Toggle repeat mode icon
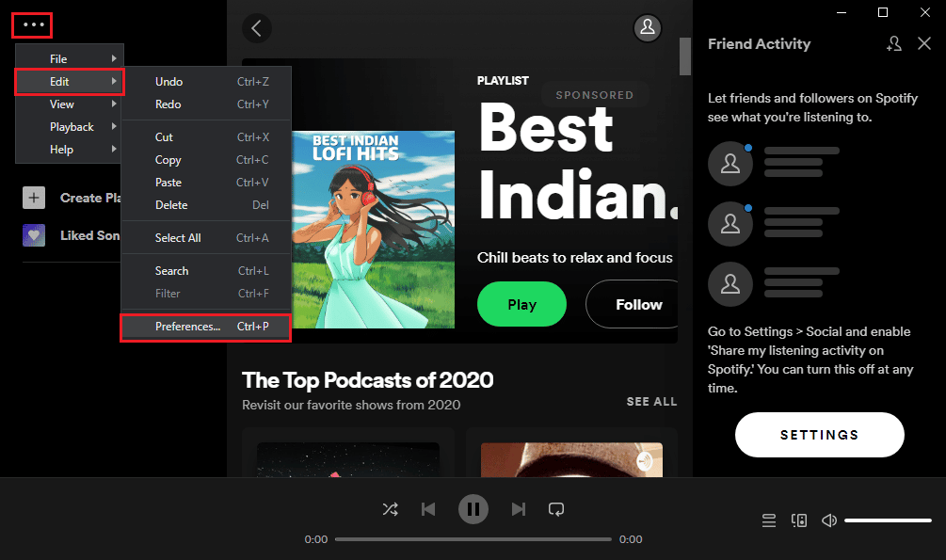 tap(556, 509)
